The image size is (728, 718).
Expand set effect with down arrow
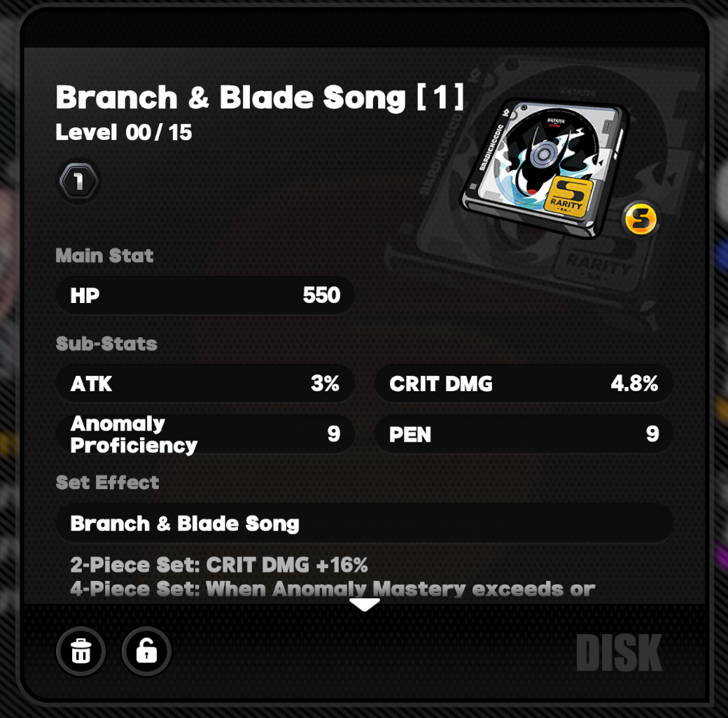(x=364, y=605)
